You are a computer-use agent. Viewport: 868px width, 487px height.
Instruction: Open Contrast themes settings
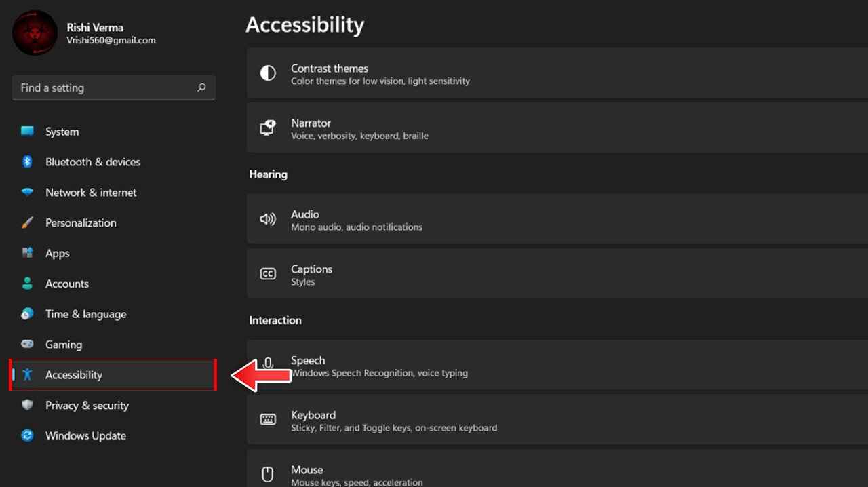(x=557, y=73)
